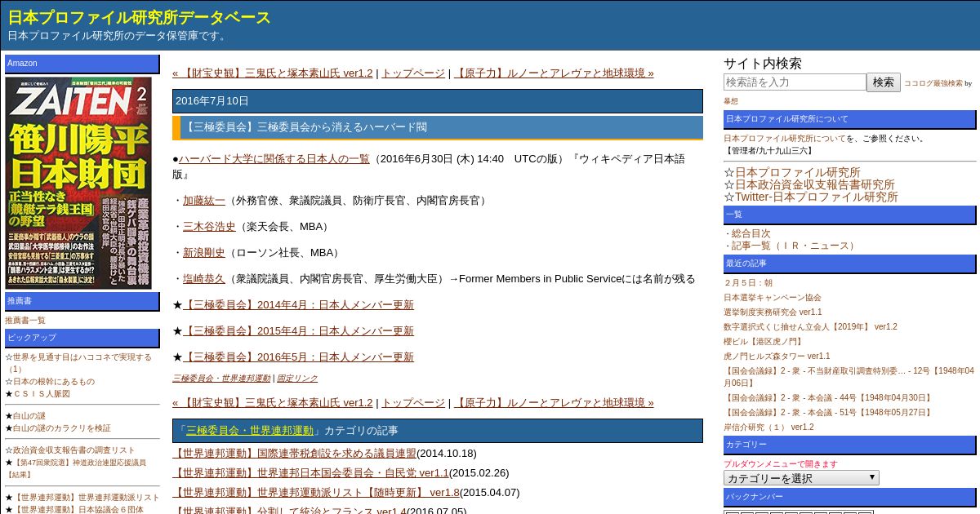This screenshot has width=980, height=514.
Task: Click the バックナンバー sidebar header
Action: (850, 497)
